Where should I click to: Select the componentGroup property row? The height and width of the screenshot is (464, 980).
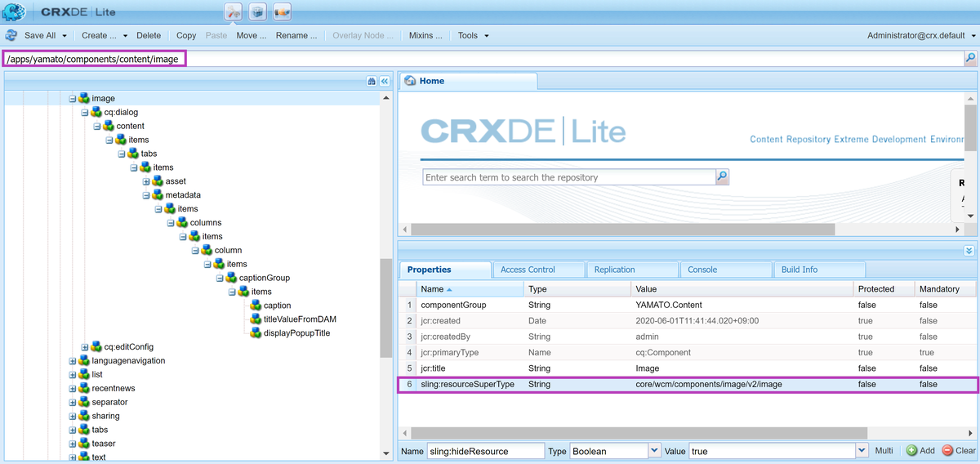tap(687, 305)
